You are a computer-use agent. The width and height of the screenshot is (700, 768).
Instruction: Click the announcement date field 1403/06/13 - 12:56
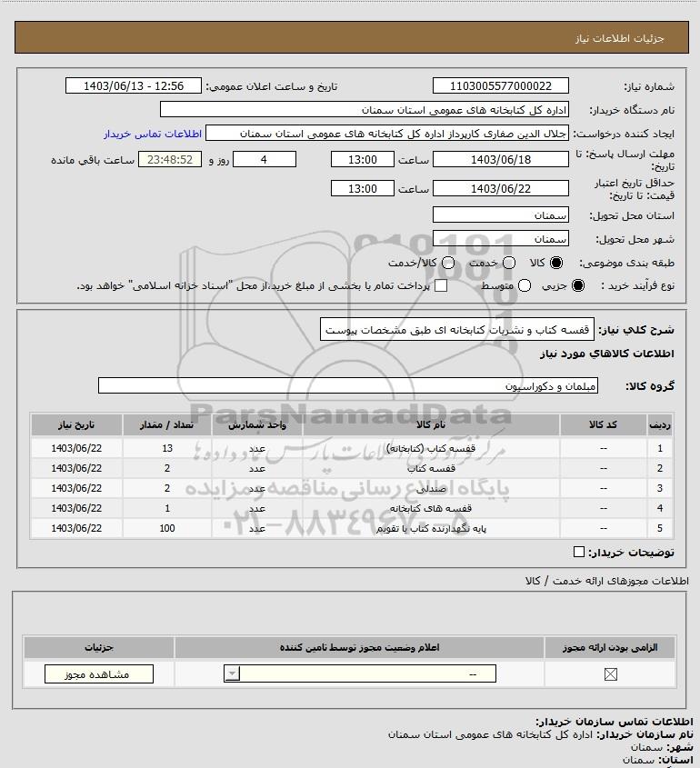click(134, 85)
